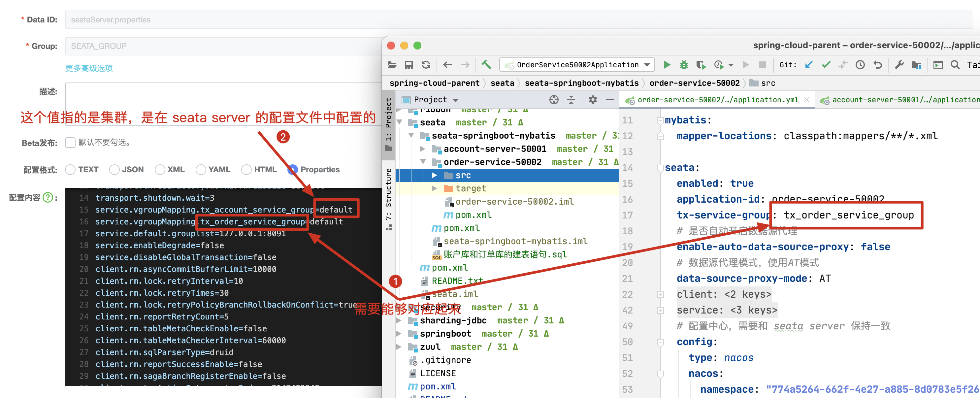Select the TEXT format radio button
Image resolution: width=980 pixels, height=398 pixels.
(70, 170)
